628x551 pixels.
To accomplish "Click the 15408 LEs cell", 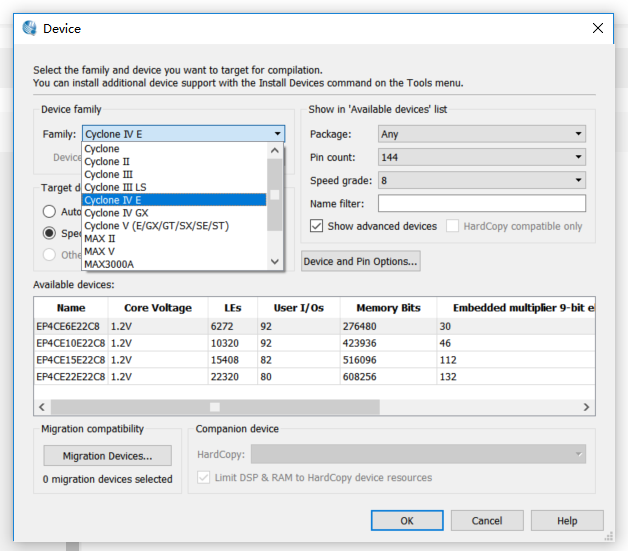I will click(233, 360).
